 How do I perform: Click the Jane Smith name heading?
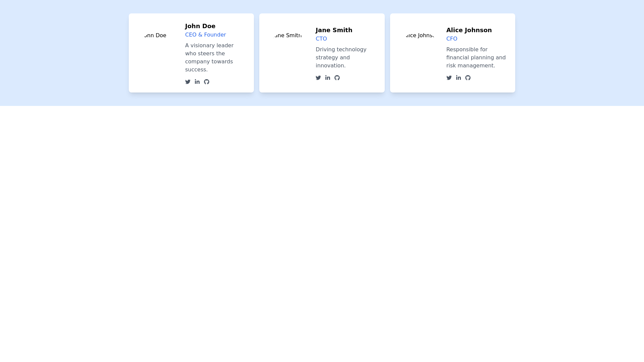(334, 30)
